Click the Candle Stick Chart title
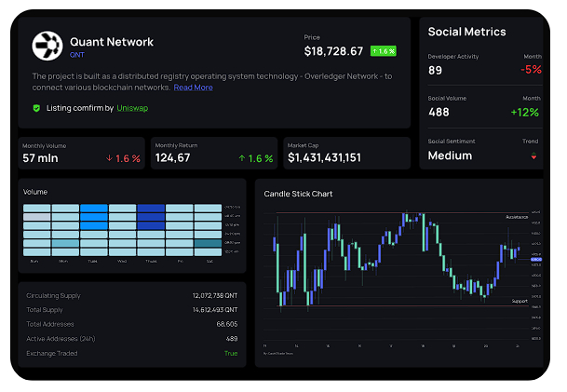This screenshot has height=392, width=567. 298,194
